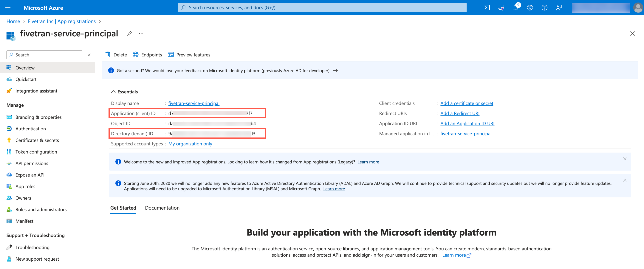Open portal settings gear
The height and width of the screenshot is (269, 644).
(530, 7)
